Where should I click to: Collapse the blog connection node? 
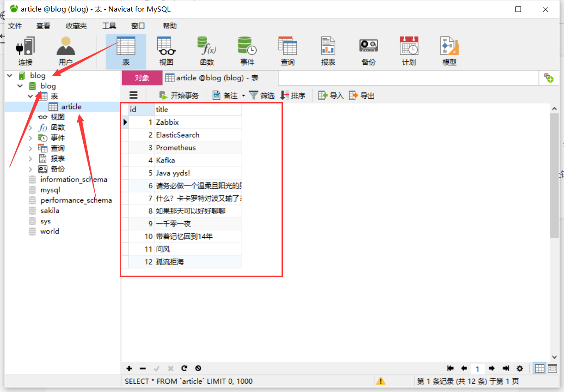10,75
